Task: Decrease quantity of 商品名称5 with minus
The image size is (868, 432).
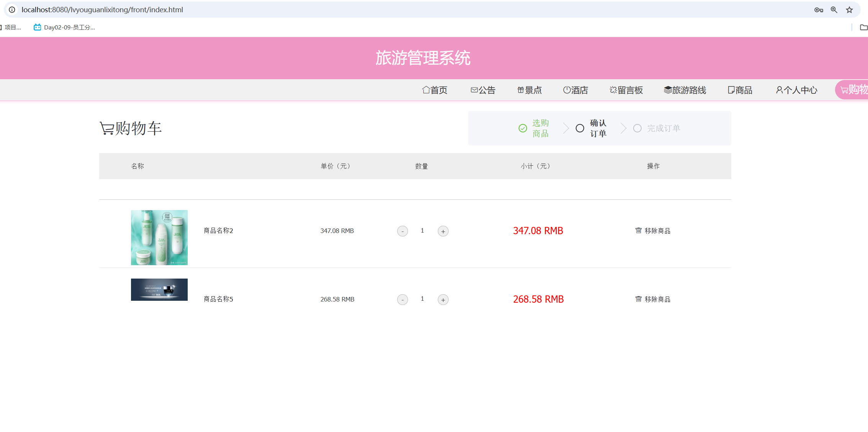Action: point(402,300)
